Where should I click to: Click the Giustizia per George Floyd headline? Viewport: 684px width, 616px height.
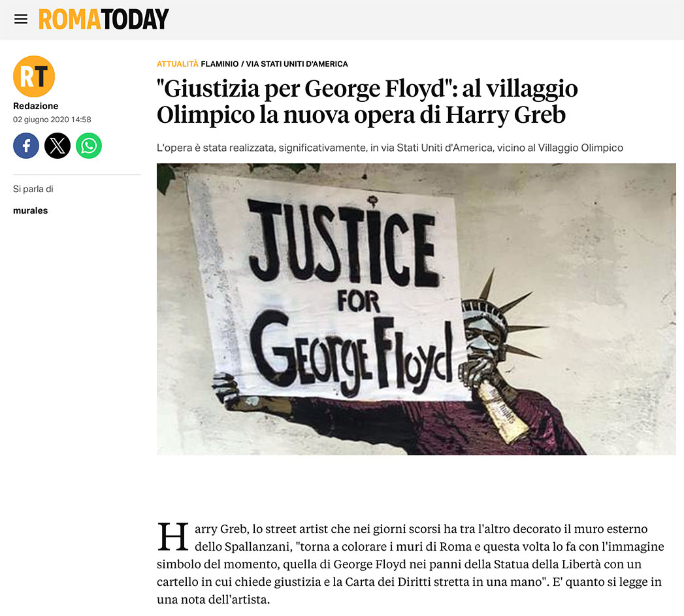point(367,102)
